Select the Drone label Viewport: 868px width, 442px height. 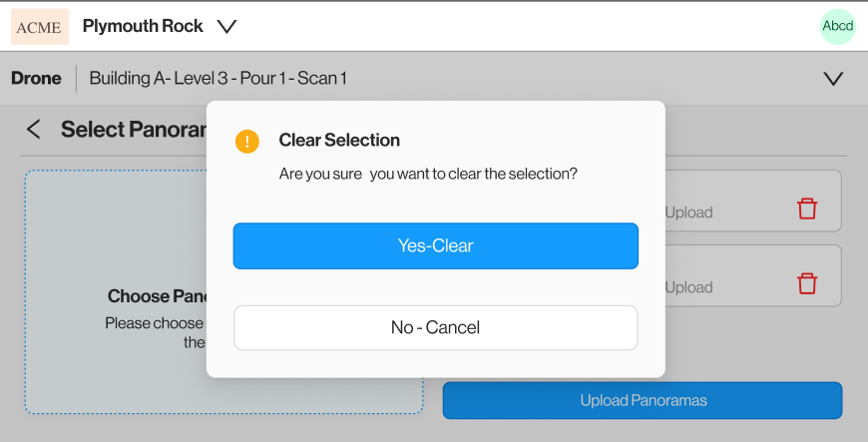coord(36,78)
